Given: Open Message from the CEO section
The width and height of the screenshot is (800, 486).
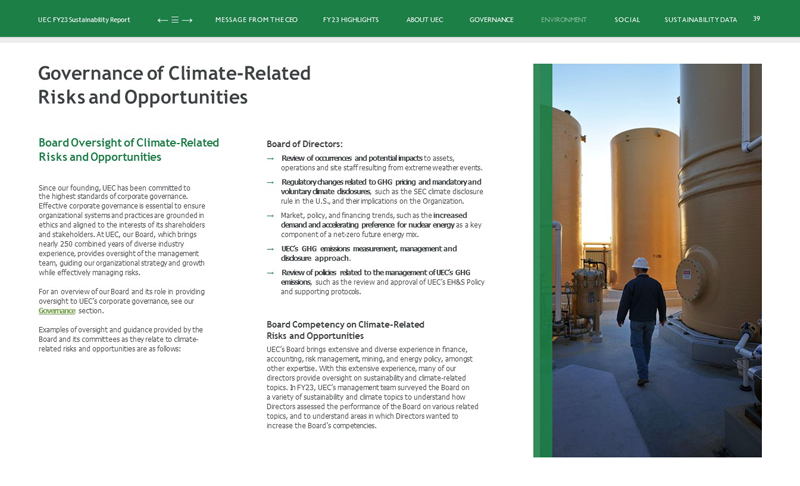Looking at the screenshot, I should point(256,20).
